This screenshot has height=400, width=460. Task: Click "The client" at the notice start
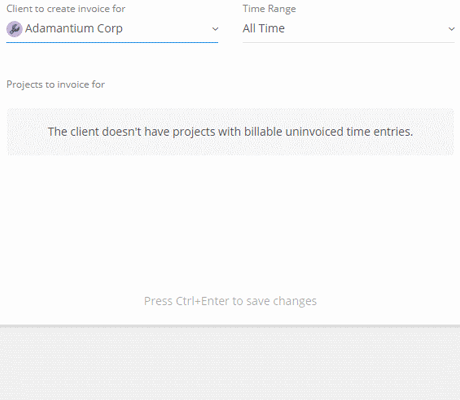[73, 132]
